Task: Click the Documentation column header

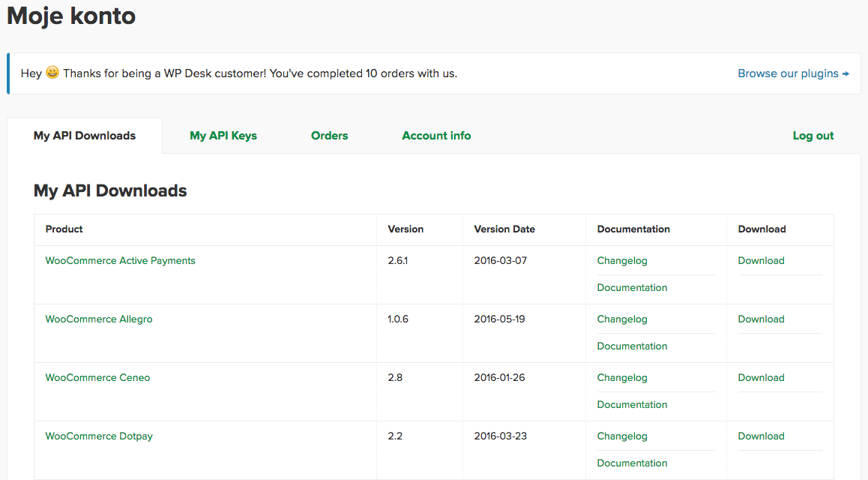Action: (x=633, y=229)
